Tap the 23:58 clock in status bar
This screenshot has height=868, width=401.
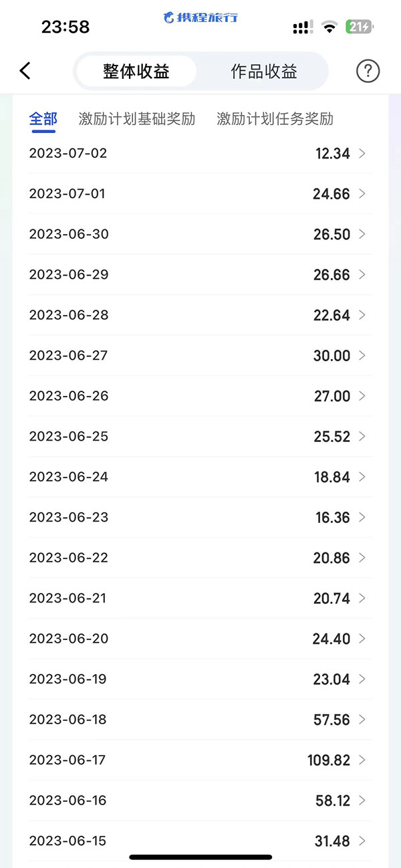[65, 27]
